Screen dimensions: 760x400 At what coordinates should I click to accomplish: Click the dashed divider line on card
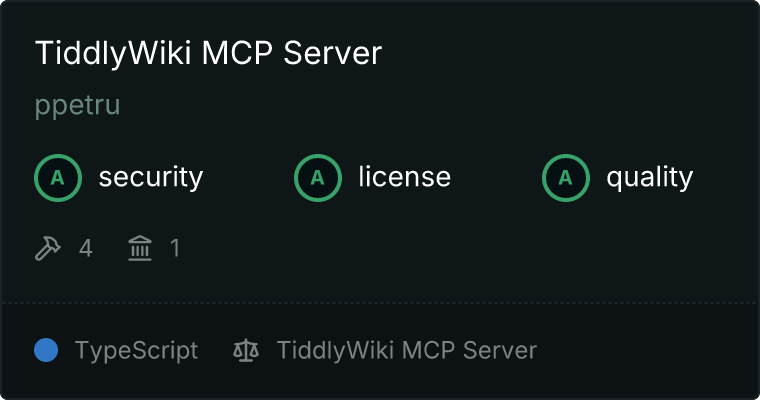(x=380, y=303)
